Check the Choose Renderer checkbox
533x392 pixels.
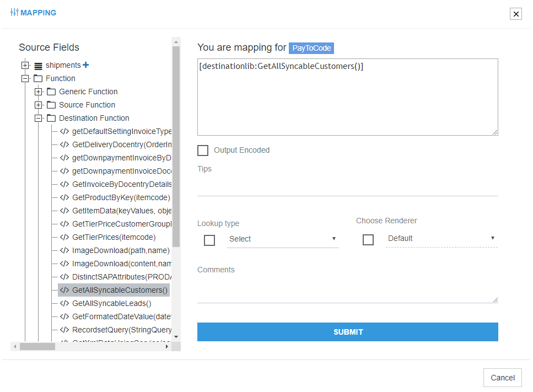(x=368, y=240)
